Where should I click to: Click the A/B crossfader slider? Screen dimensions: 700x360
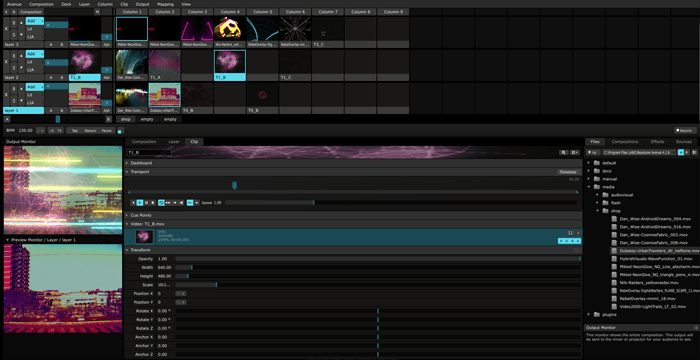(58, 119)
